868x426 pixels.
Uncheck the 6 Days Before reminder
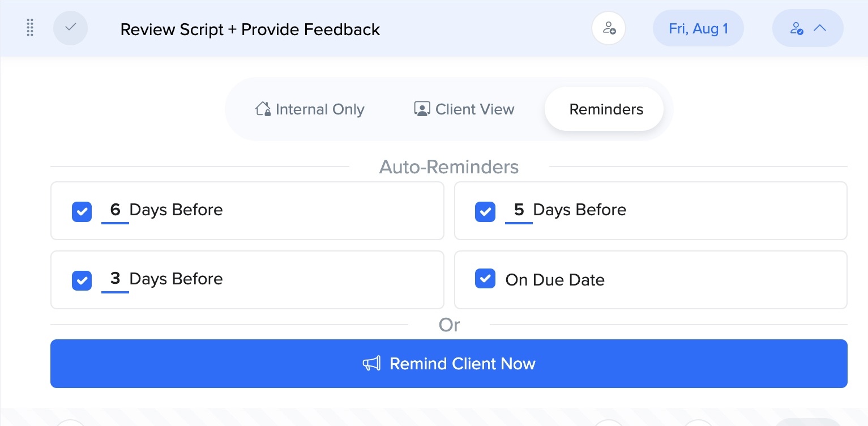tap(82, 211)
